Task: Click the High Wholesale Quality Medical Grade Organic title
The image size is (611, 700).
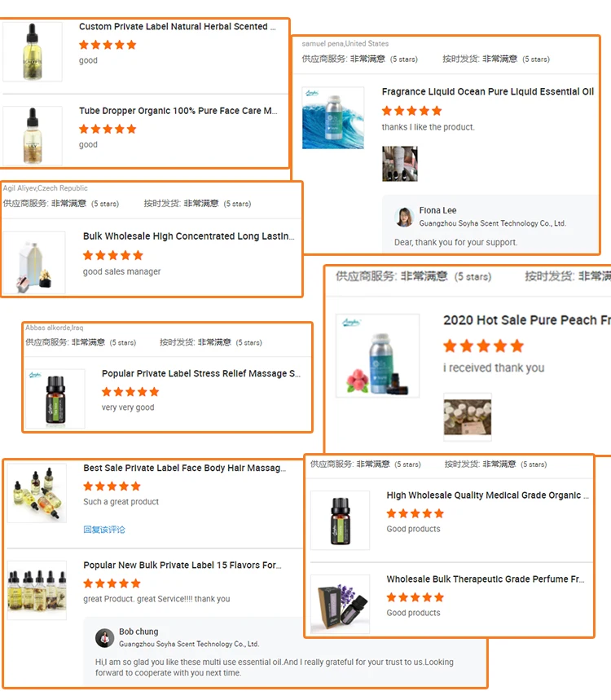Action: tap(487, 495)
